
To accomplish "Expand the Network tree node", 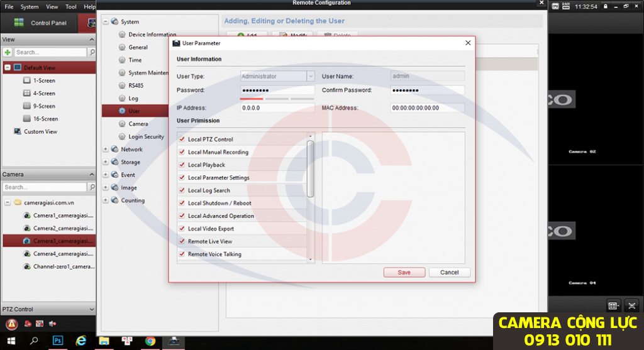I will click(x=106, y=149).
